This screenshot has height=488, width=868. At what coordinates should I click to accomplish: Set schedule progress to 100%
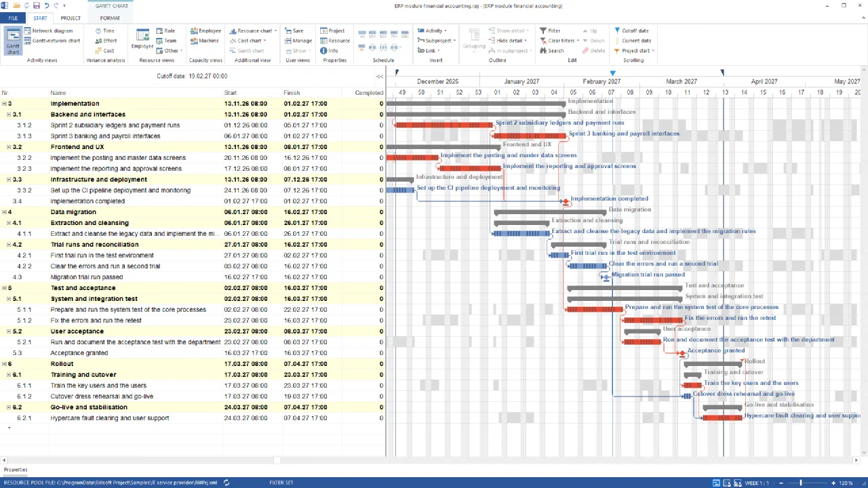pos(406,34)
